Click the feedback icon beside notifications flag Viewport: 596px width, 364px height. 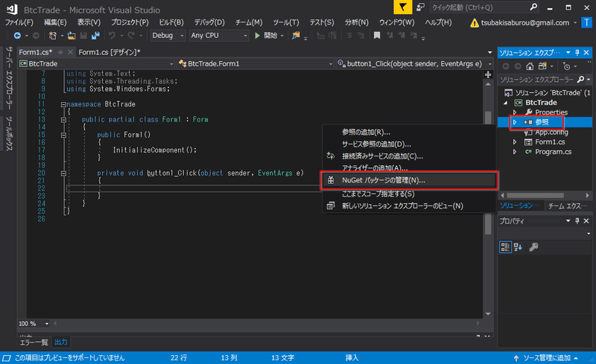pyautogui.click(x=420, y=7)
